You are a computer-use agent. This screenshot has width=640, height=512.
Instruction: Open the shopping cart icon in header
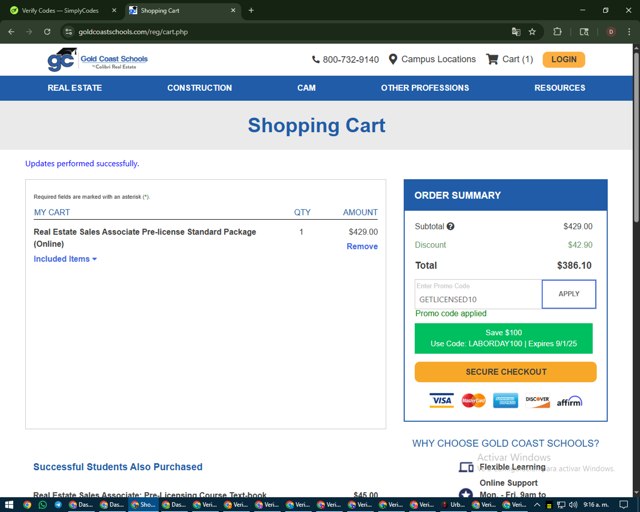click(492, 60)
